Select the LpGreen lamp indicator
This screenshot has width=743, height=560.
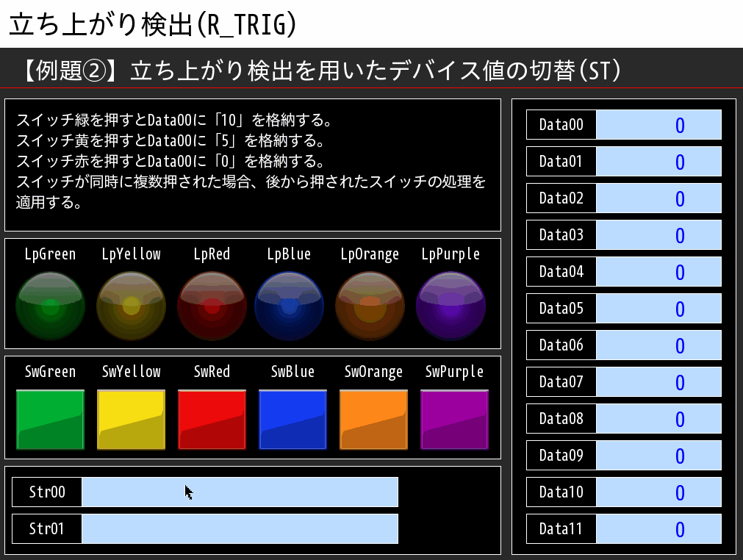click(x=50, y=306)
